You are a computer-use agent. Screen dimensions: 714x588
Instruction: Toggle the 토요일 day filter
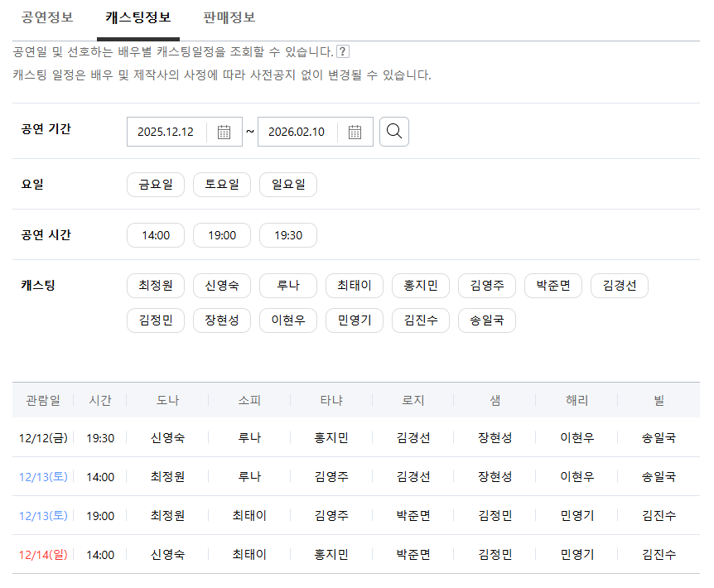(221, 184)
